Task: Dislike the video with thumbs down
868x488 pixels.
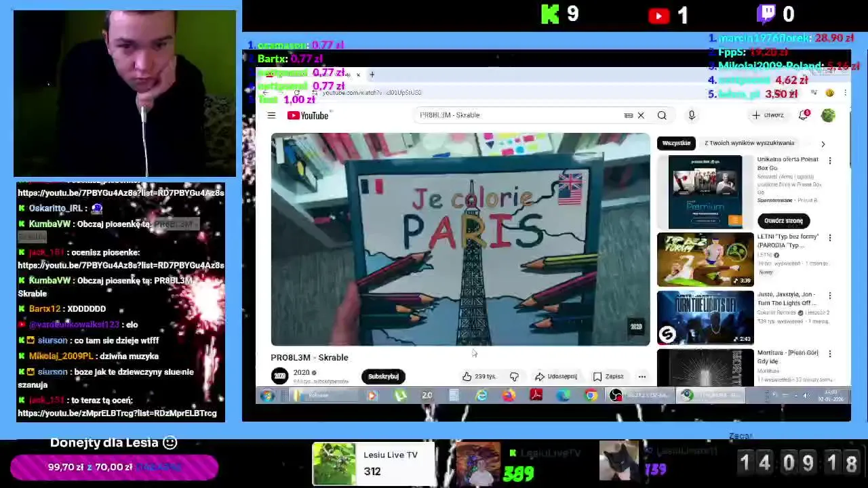Action: pyautogui.click(x=514, y=376)
